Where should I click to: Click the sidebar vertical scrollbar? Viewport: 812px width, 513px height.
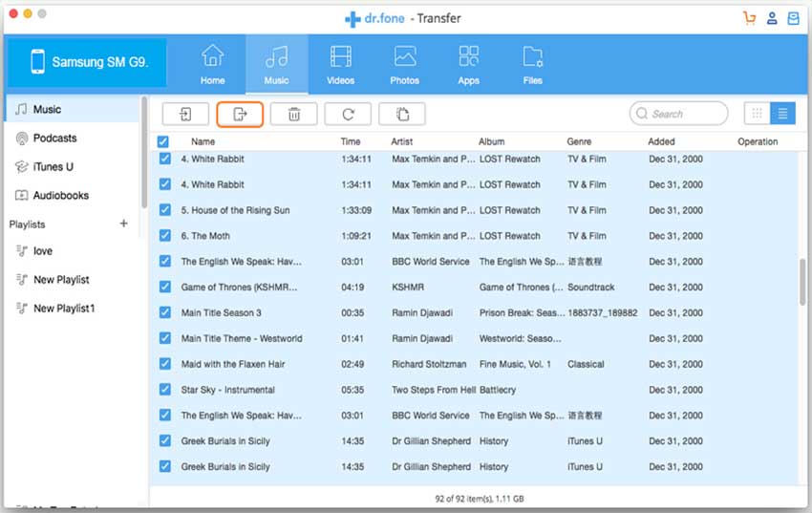[144, 152]
